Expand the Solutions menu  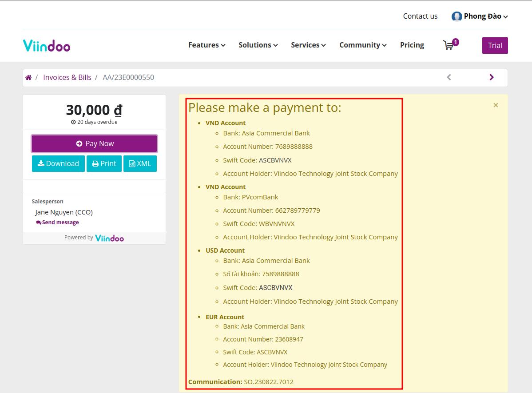click(258, 45)
